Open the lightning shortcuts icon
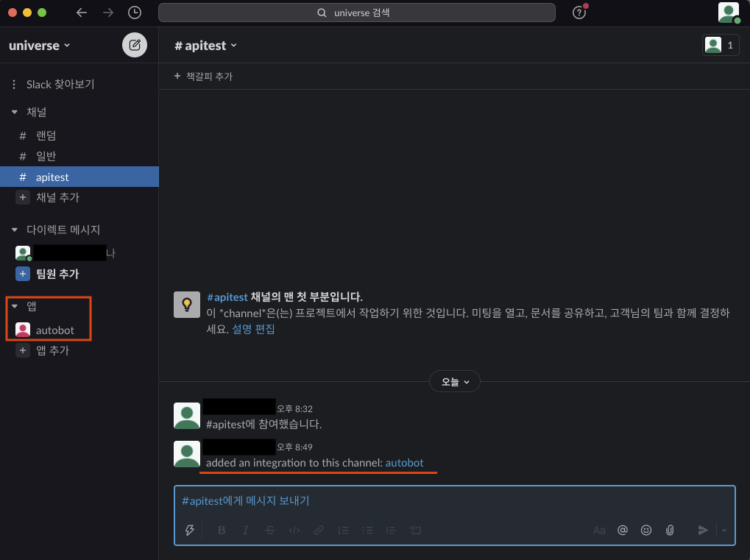Screen dimensions: 750x560 coord(190,530)
